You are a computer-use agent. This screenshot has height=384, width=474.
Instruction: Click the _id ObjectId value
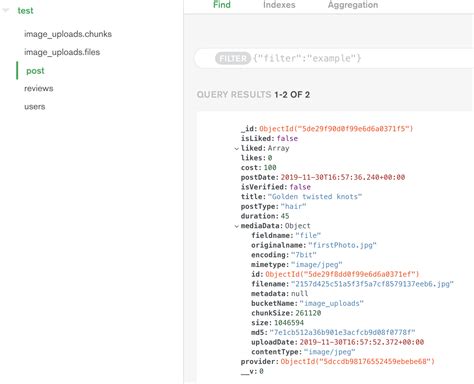(336, 129)
